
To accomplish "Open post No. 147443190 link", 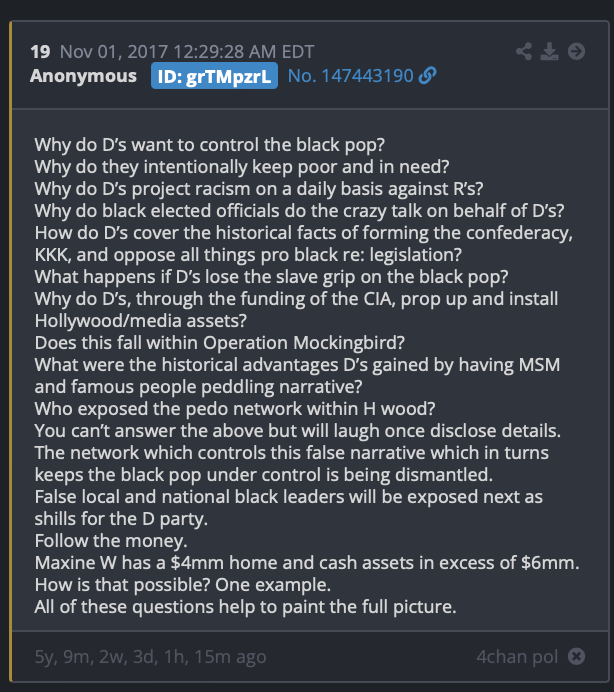I will click(x=350, y=76).
